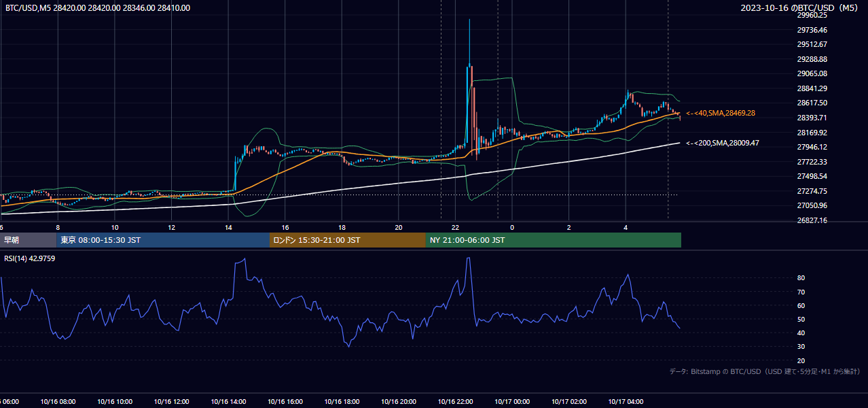Click the 26827.16 price axis value

pos(812,220)
